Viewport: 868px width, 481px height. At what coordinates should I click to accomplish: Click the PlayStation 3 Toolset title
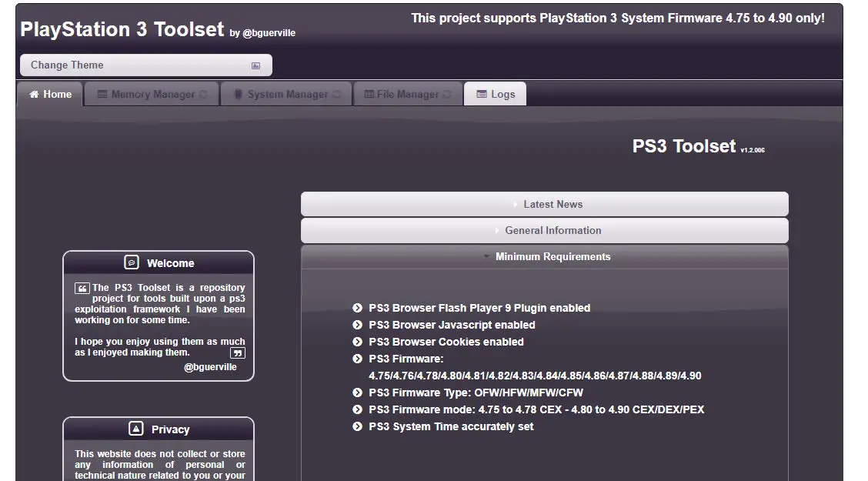click(122, 29)
